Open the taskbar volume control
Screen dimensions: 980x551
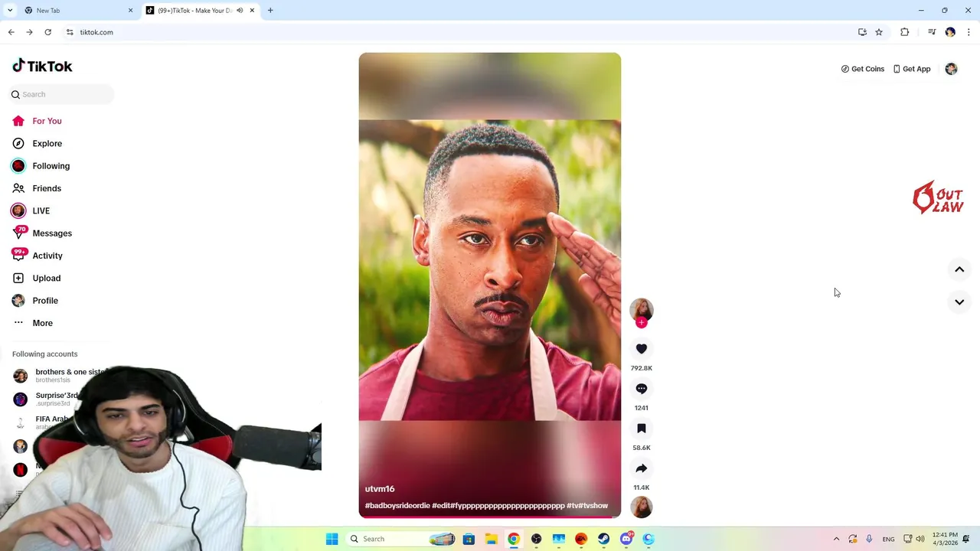point(920,540)
